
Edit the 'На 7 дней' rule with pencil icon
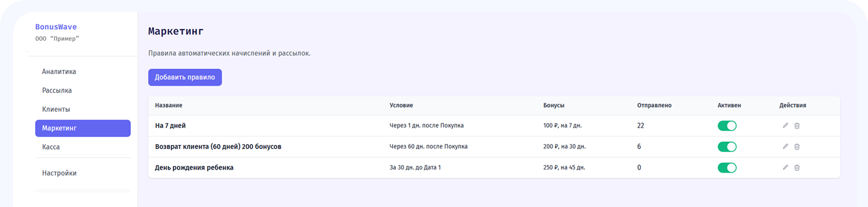785,126
